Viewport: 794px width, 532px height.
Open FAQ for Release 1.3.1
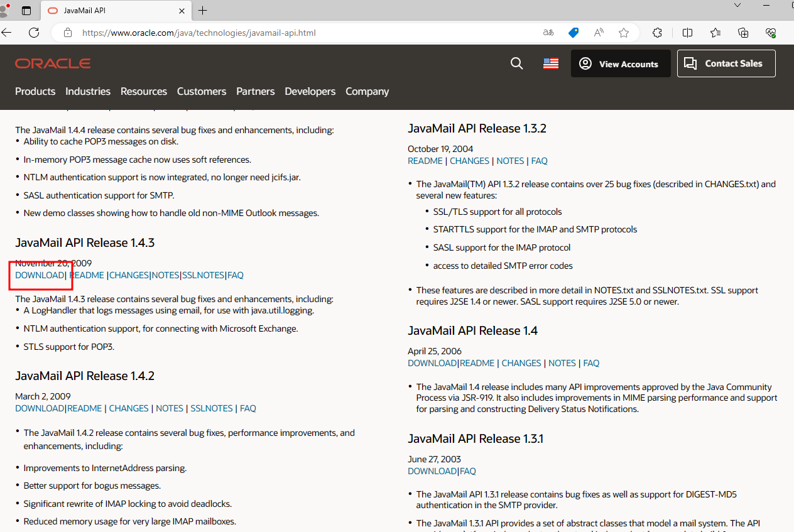468,471
